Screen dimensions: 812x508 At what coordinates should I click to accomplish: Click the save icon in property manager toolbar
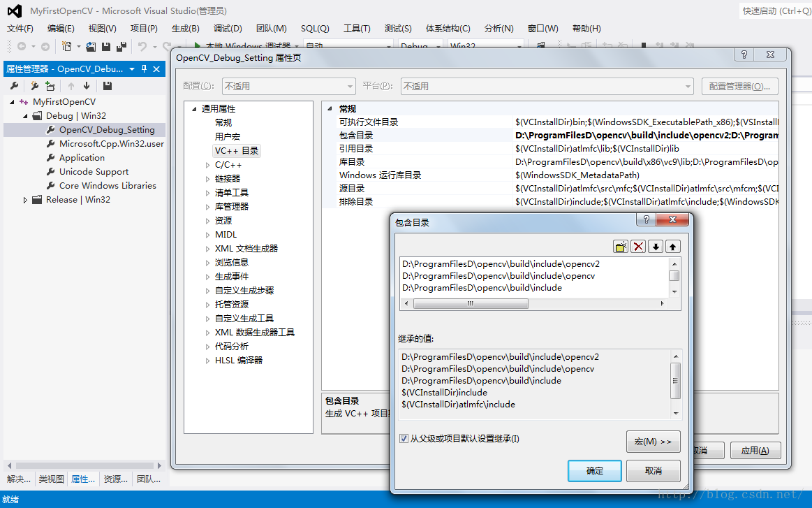108,85
